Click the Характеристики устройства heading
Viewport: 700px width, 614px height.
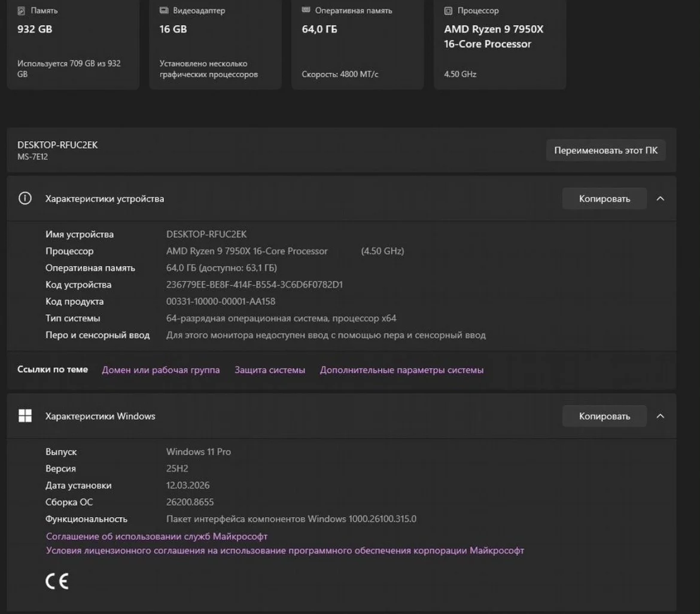[x=105, y=198]
